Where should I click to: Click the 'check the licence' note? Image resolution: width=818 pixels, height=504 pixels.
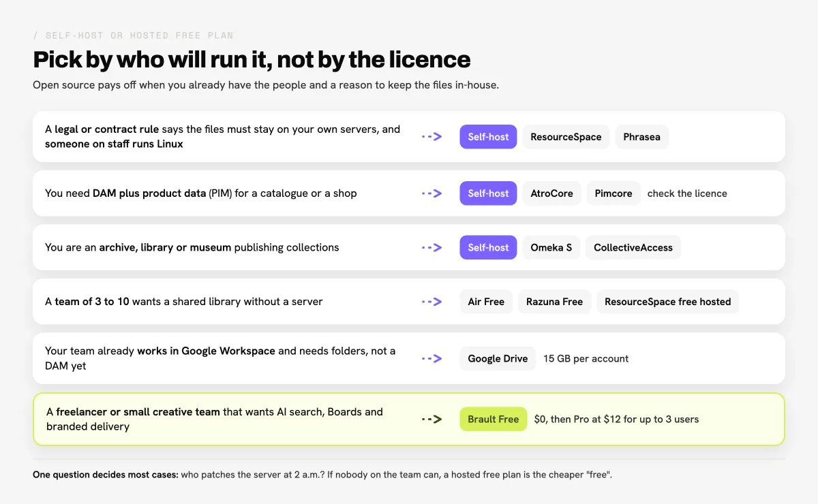tap(687, 193)
